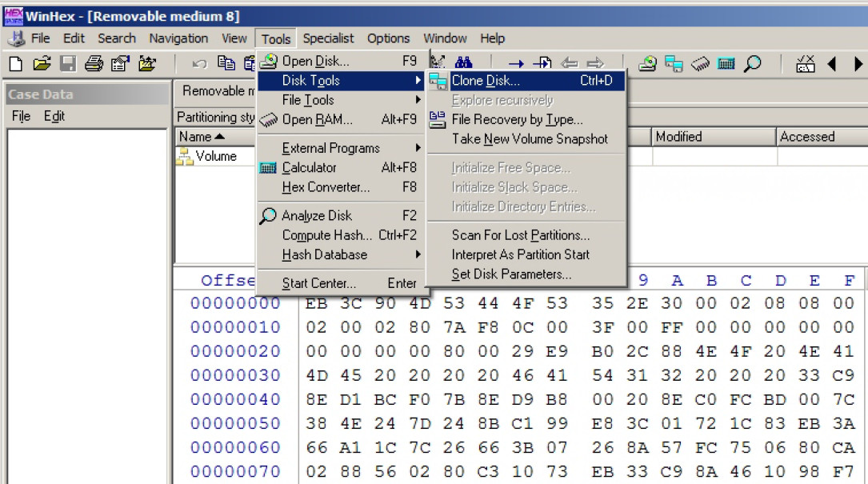
Task: Select the Volume row in the directory list
Action: pos(215,157)
